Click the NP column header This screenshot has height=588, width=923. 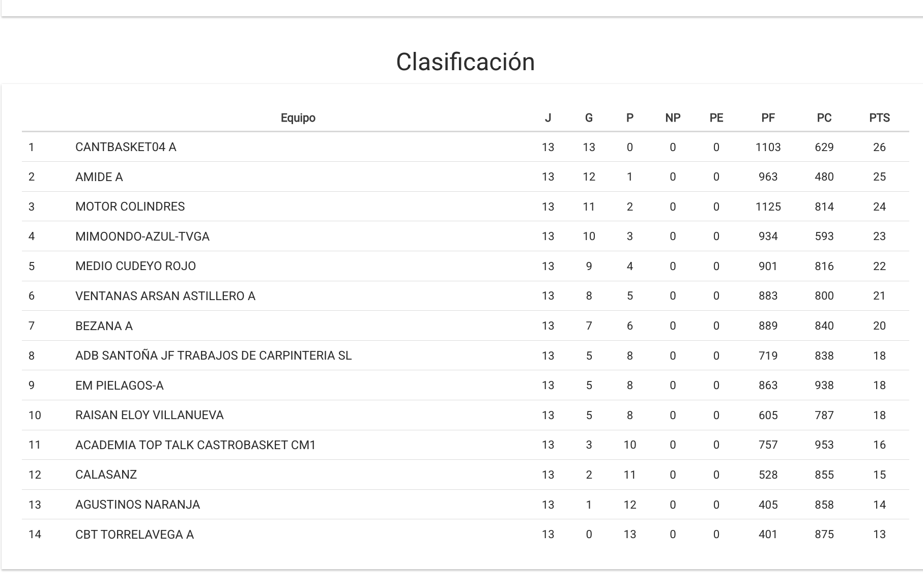[673, 118]
